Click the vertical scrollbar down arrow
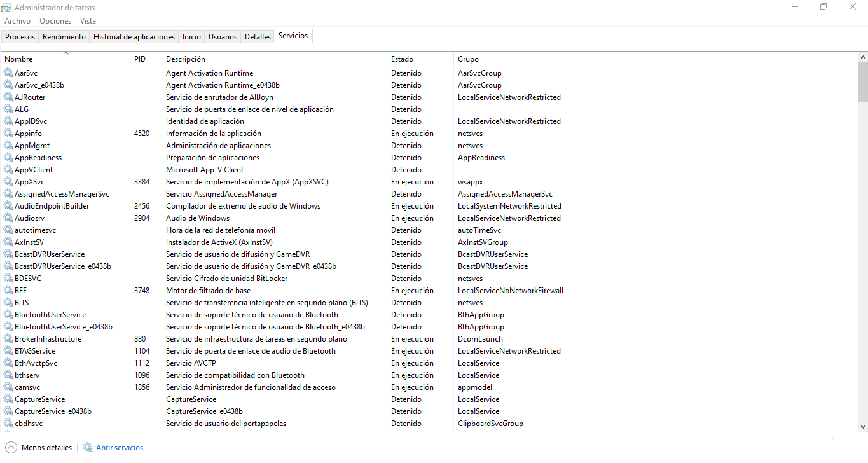The width and height of the screenshot is (868, 463). click(x=863, y=427)
